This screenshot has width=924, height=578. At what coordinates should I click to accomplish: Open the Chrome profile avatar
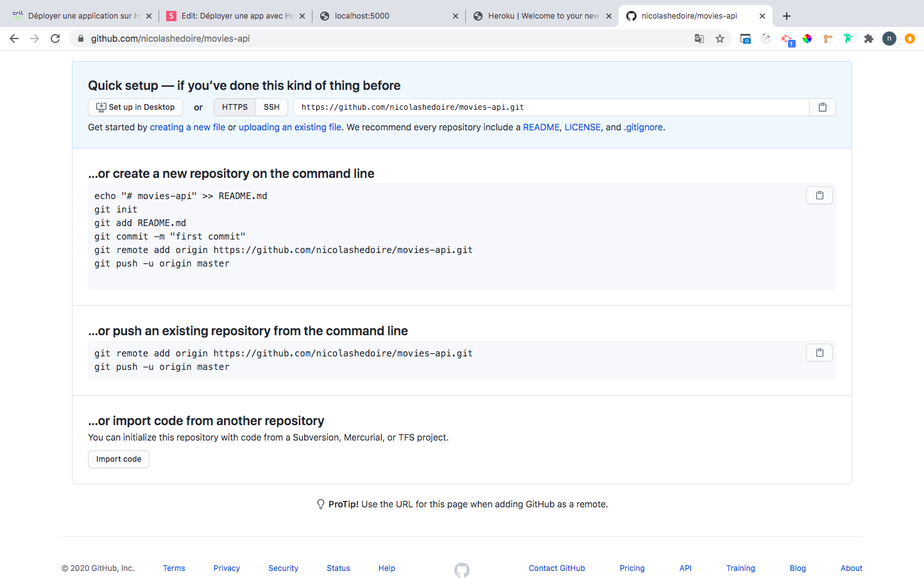(889, 39)
